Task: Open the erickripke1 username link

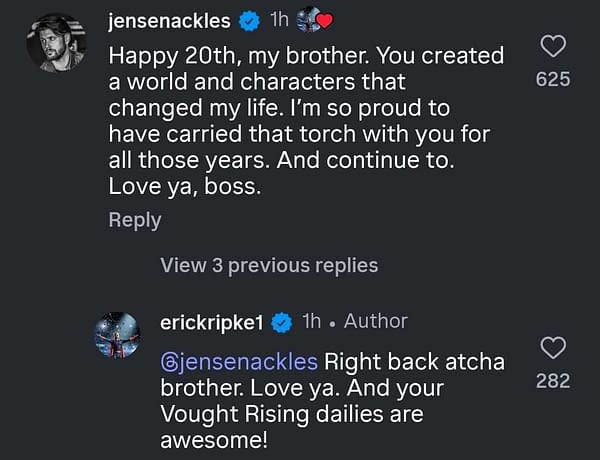Action: tap(213, 321)
